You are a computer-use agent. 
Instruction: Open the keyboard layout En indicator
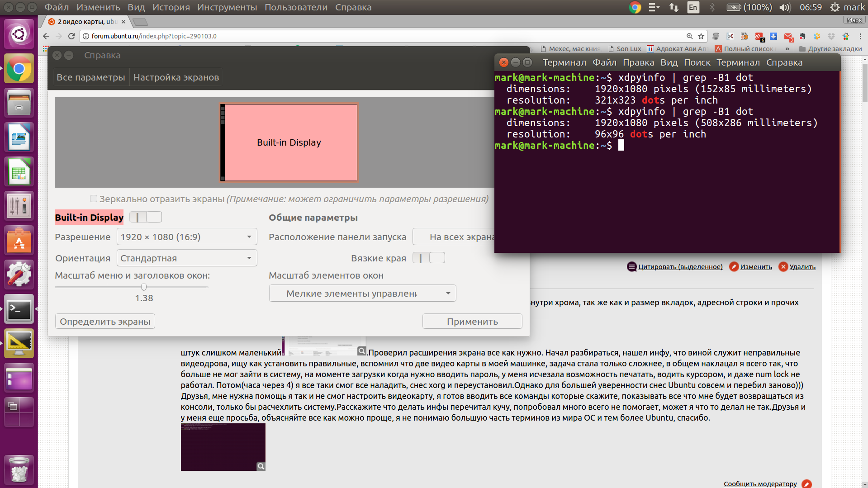click(x=693, y=7)
